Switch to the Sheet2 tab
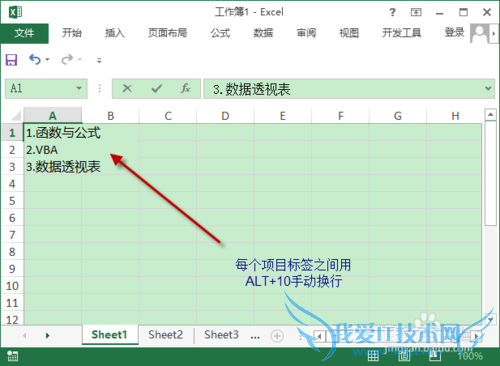 [166, 334]
